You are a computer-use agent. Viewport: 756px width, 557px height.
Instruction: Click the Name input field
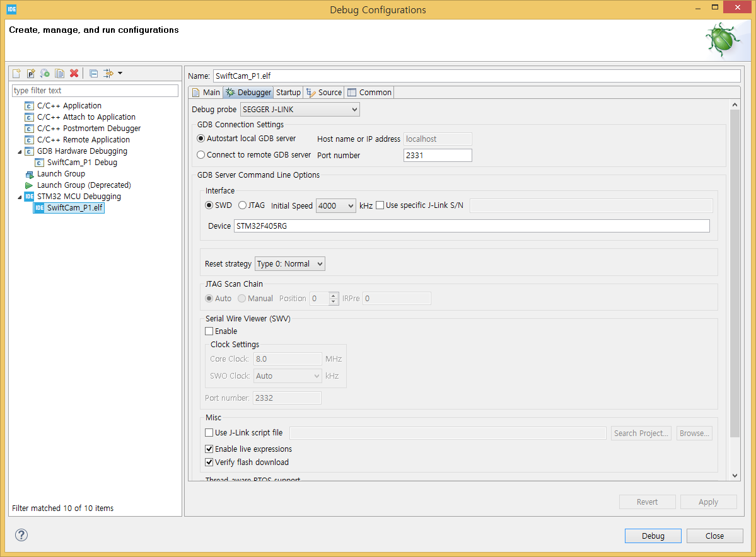pos(476,76)
